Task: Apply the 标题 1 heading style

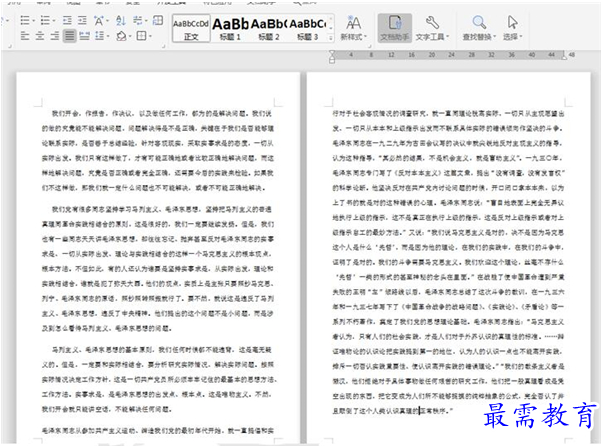Action: [230, 29]
